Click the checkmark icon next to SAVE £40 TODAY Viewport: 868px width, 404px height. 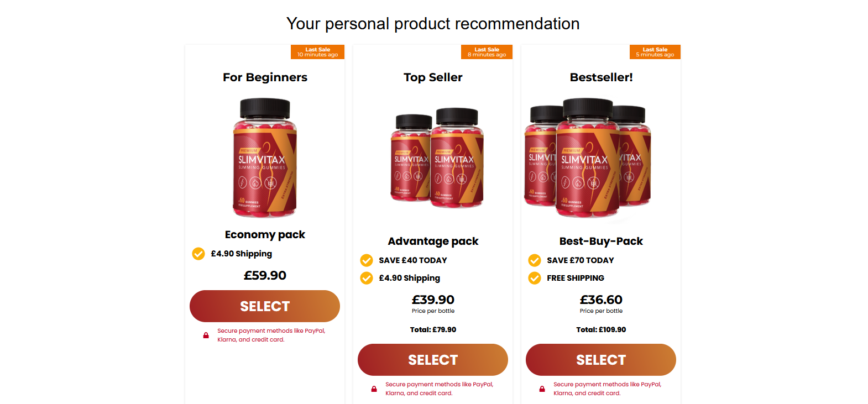pyautogui.click(x=367, y=260)
